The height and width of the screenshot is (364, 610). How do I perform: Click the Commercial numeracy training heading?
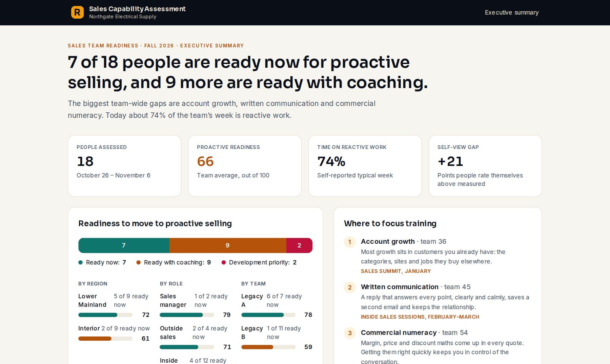(399, 333)
